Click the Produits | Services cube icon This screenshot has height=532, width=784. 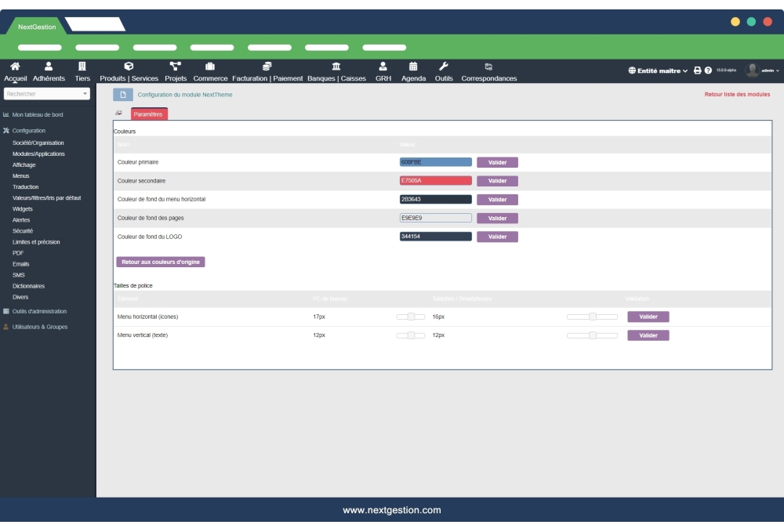[x=129, y=67]
